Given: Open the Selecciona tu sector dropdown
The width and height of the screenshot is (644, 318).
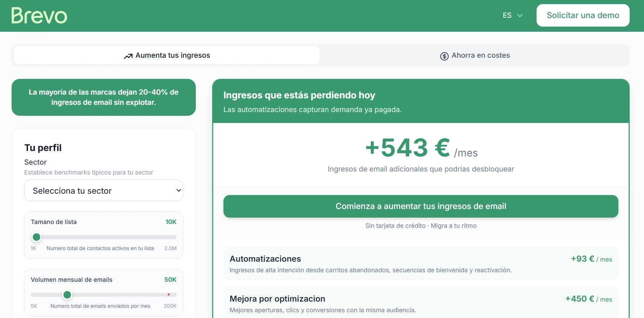Looking at the screenshot, I should 104,190.
